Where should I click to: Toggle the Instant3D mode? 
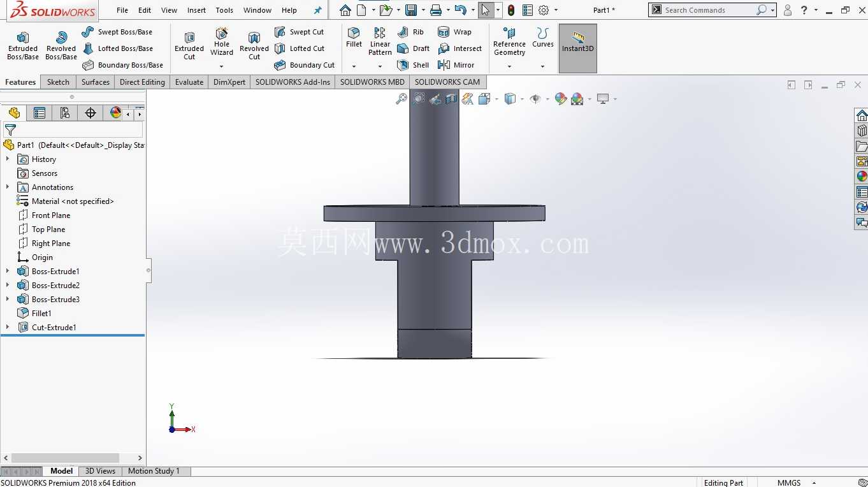[578, 48]
